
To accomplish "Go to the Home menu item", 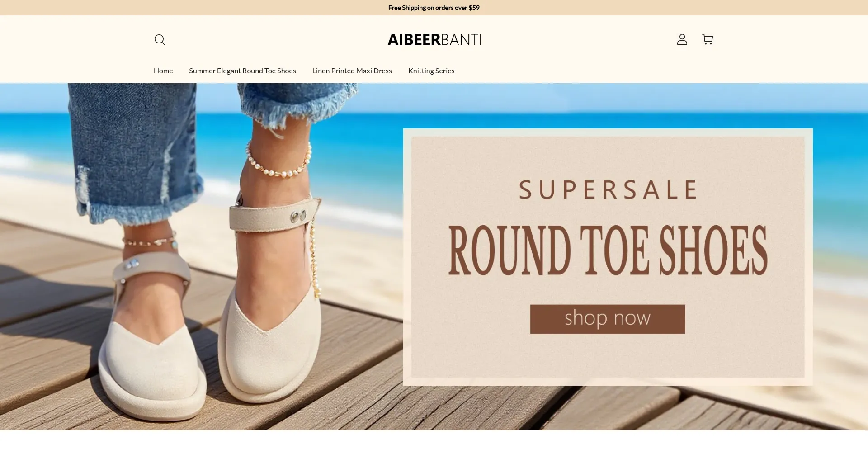I will 163,71.
